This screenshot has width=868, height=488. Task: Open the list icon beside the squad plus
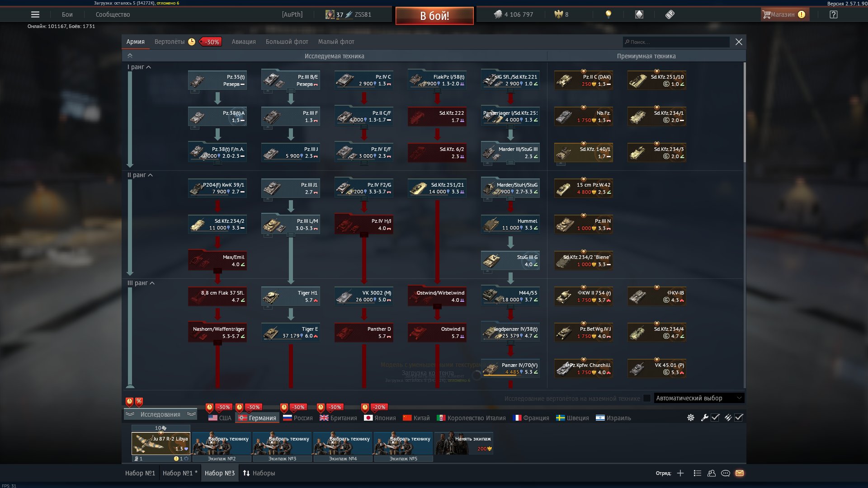pos(698,473)
